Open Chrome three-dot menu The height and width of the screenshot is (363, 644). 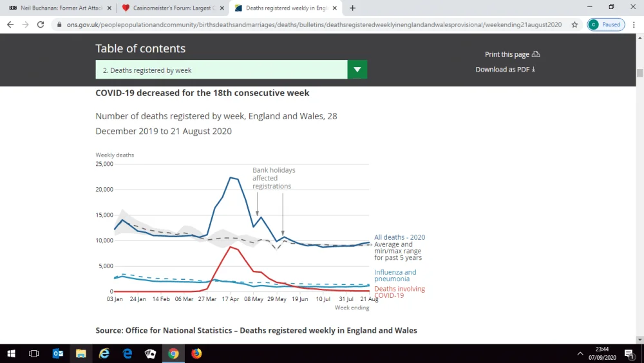click(x=634, y=25)
